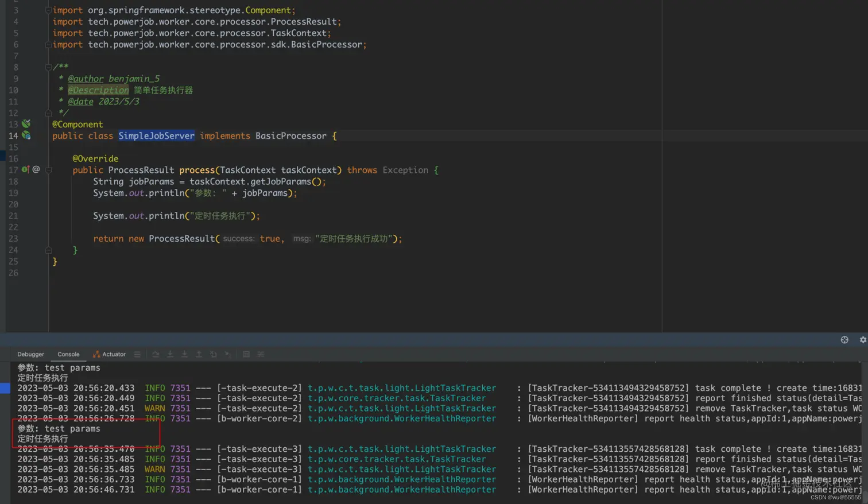Click the debug panel globe options icon
This screenshot has width=868, height=504.
click(844, 340)
